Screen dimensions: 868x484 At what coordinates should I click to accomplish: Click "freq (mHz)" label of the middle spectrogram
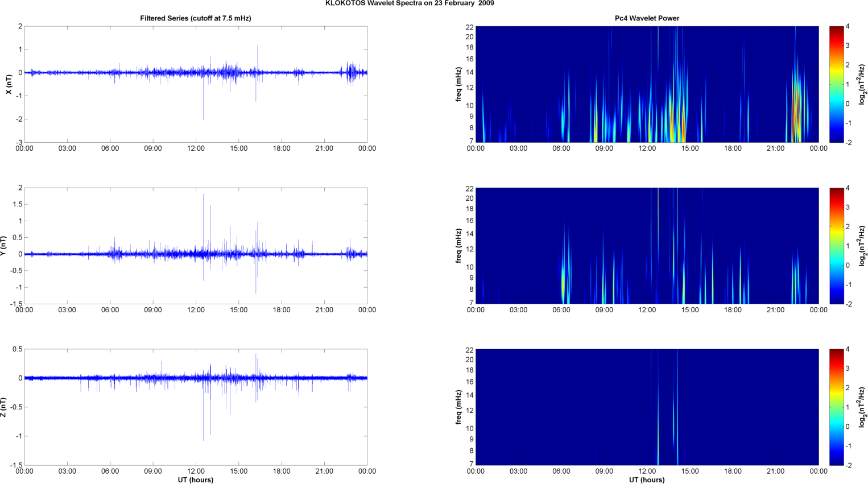458,246
